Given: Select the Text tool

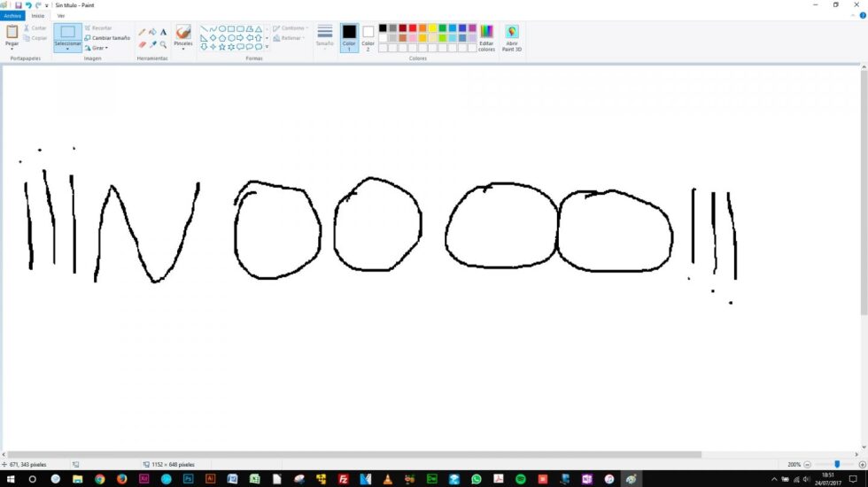Looking at the screenshot, I should [x=163, y=32].
